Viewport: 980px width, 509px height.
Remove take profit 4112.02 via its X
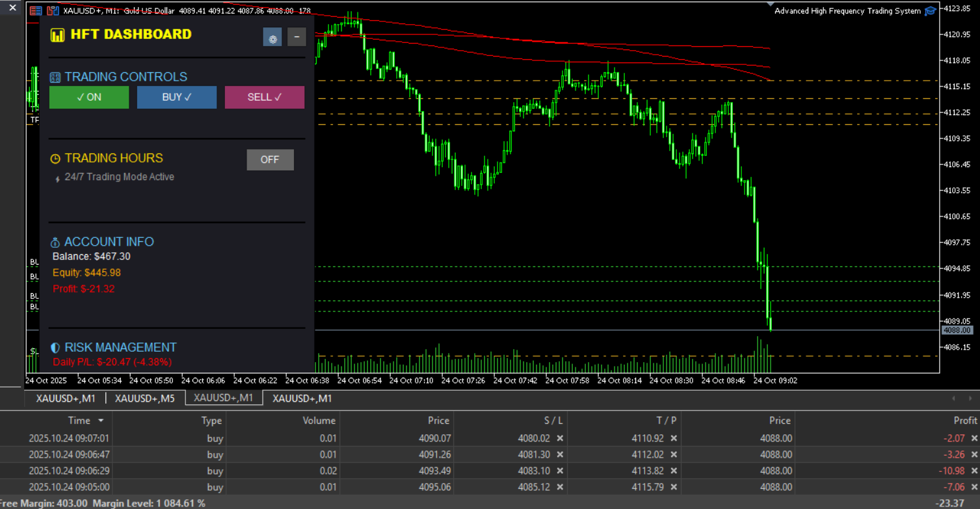point(674,455)
